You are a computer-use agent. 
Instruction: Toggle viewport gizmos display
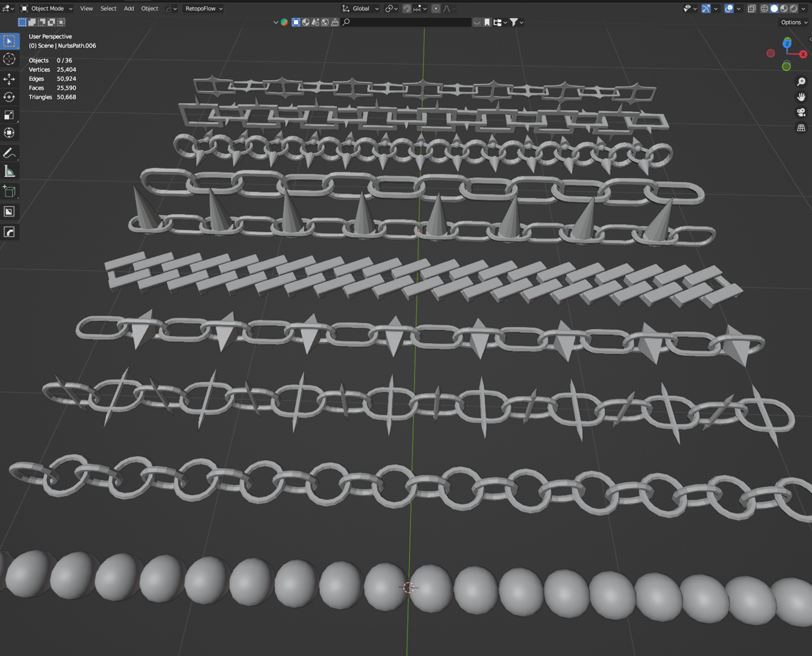click(x=706, y=9)
